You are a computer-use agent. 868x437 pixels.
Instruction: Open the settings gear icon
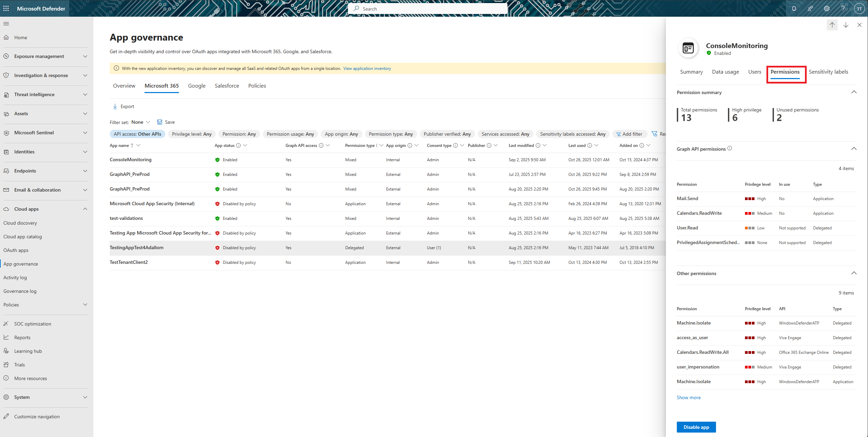(x=827, y=9)
